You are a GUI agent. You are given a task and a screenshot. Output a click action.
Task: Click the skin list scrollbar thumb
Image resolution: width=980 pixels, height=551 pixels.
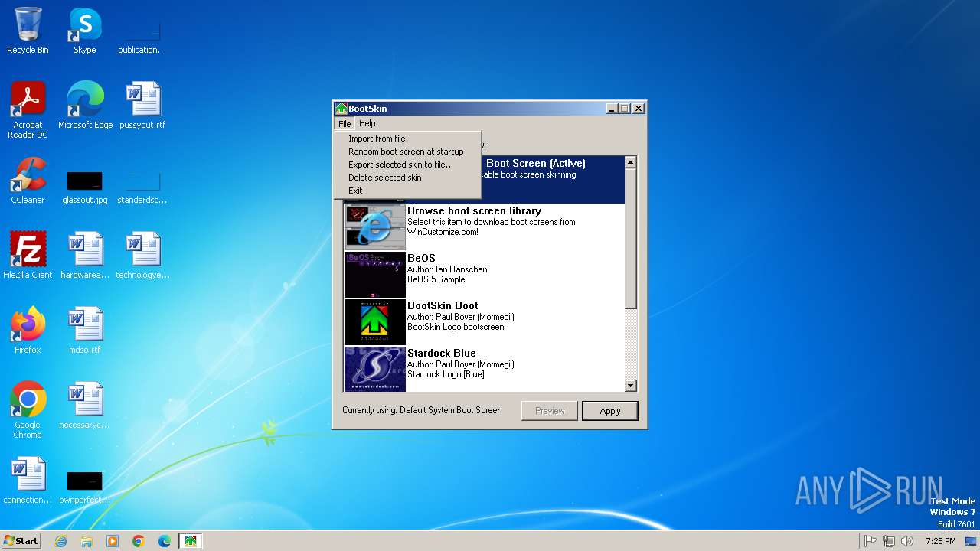[x=631, y=239]
